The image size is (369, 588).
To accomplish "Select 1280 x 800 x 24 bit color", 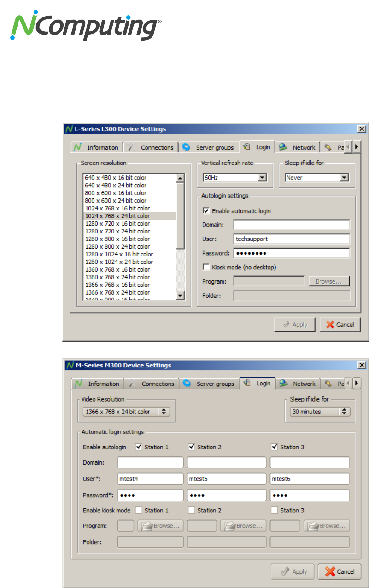I will click(x=129, y=246).
